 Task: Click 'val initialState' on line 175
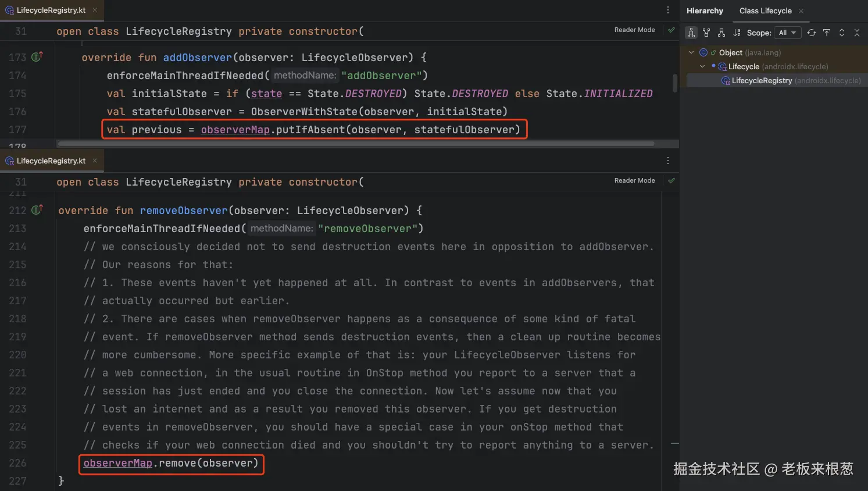pos(156,93)
